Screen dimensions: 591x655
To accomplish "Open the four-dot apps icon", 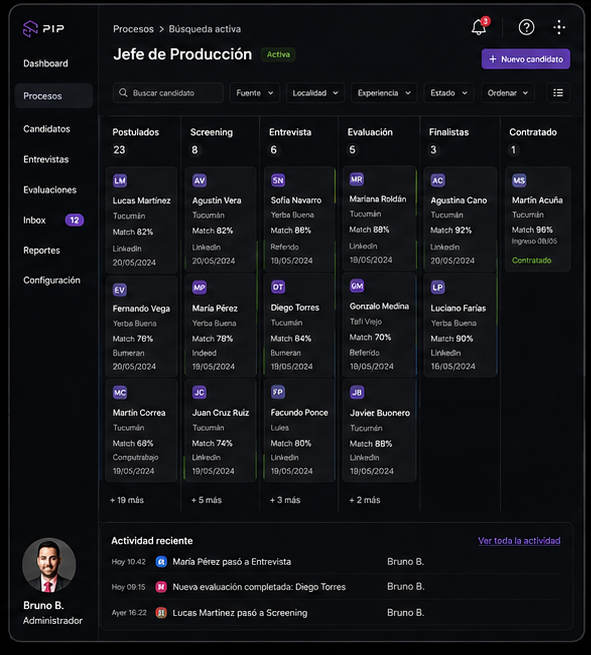I will coord(559,28).
